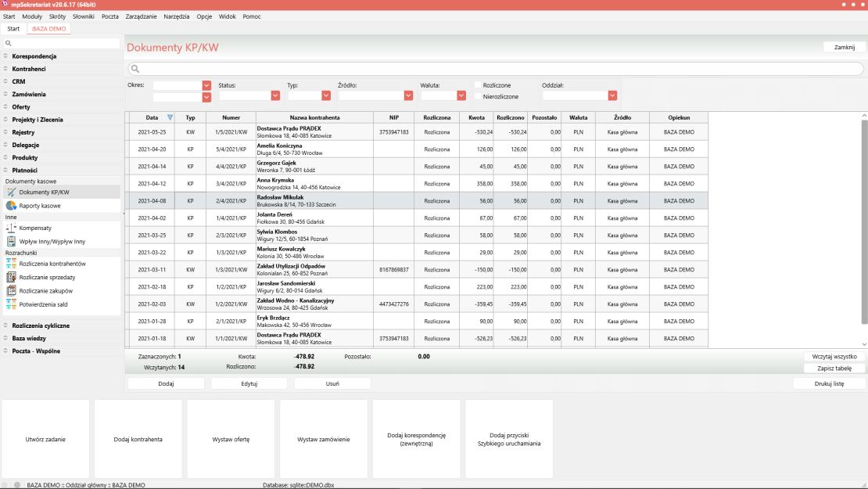Open the Moduły menu
The height and width of the screenshot is (489, 868).
pos(32,16)
